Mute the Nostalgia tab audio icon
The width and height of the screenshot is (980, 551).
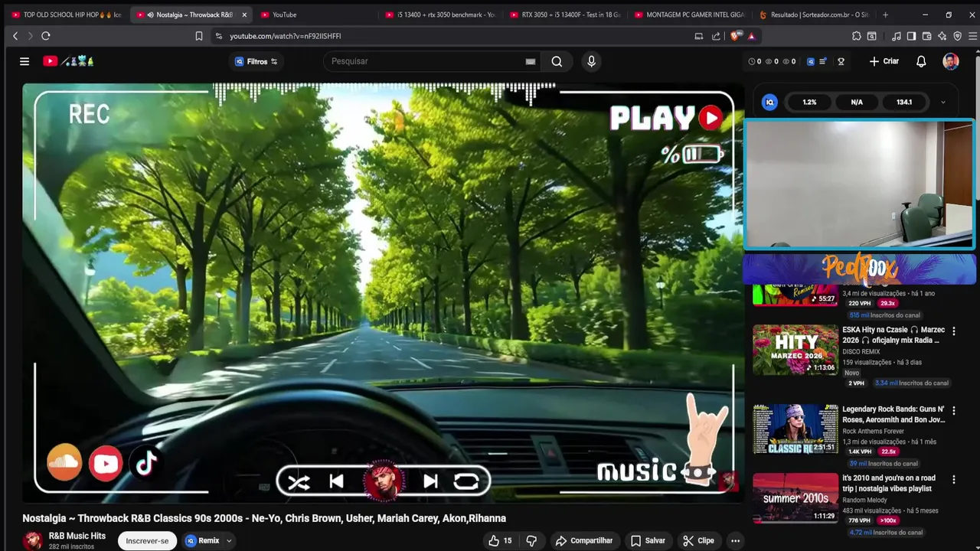click(151, 15)
